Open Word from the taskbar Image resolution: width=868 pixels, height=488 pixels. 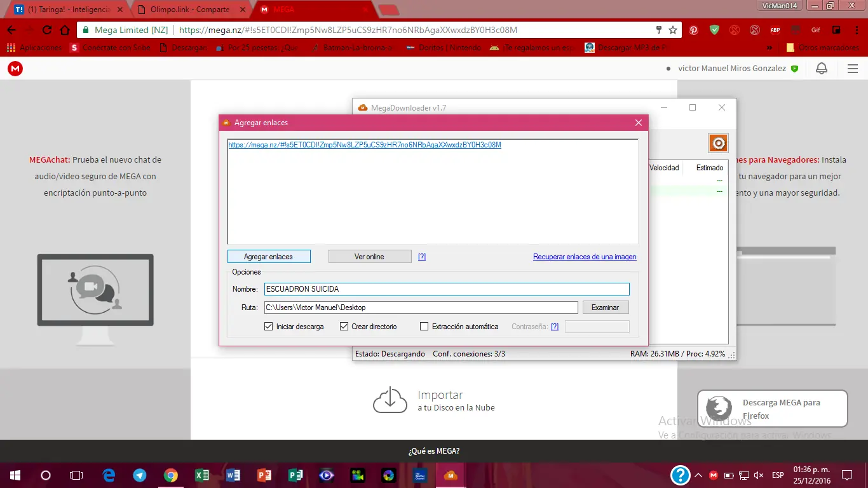pyautogui.click(x=233, y=475)
